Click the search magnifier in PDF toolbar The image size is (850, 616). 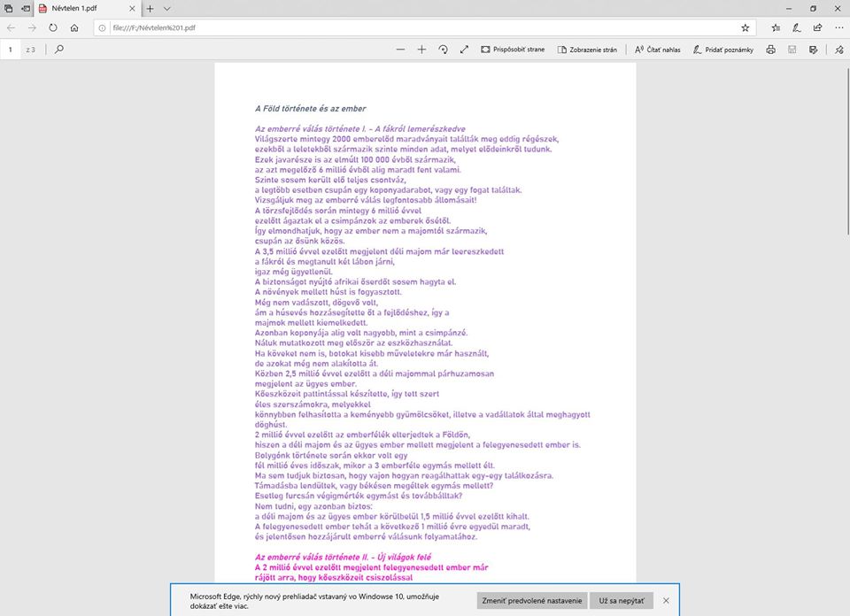click(59, 50)
